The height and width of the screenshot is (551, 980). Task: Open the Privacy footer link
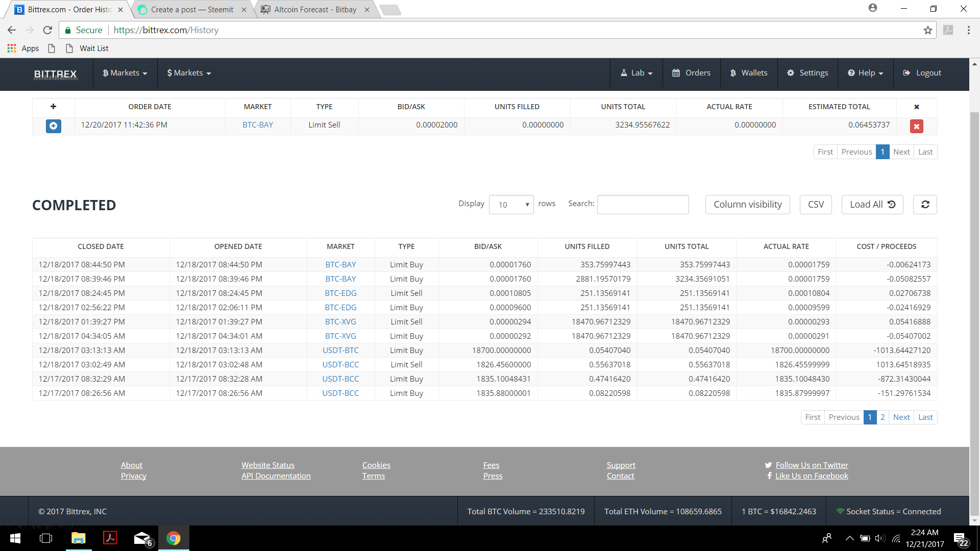[x=134, y=476]
